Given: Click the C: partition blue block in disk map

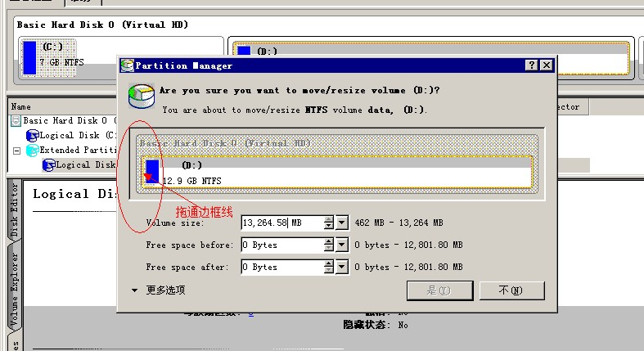Looking at the screenshot, I should point(29,58).
